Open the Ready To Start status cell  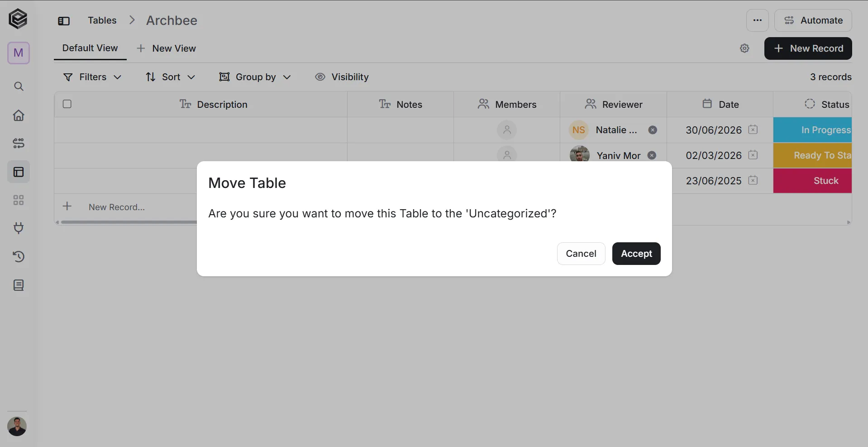(812, 155)
